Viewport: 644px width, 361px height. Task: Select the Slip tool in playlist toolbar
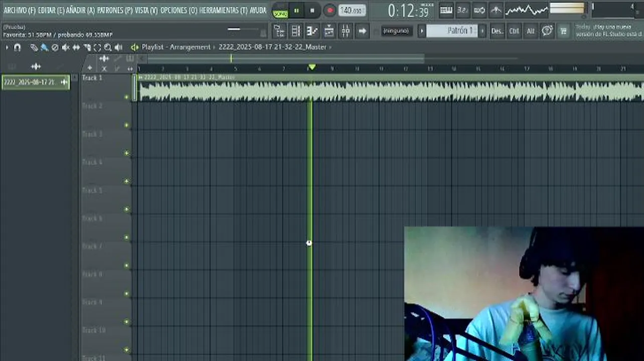pos(76,47)
